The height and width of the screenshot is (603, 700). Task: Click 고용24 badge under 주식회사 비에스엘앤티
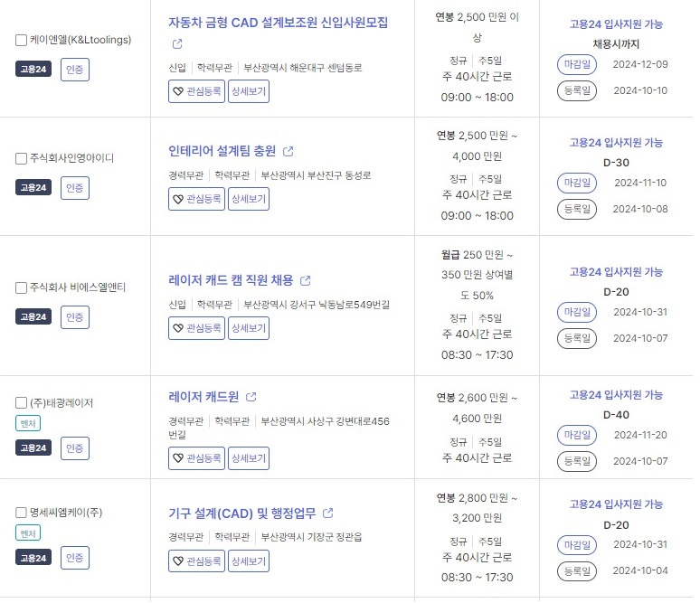(x=33, y=317)
